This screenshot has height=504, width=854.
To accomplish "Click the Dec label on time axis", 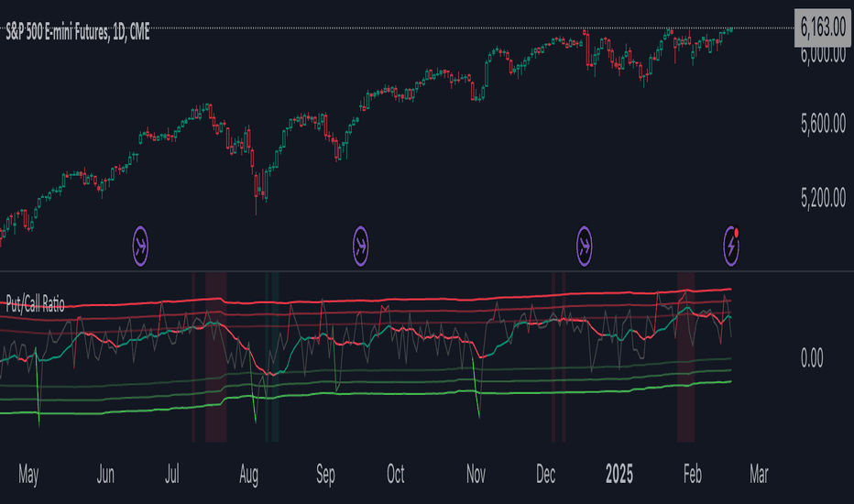I will pyautogui.click(x=546, y=475).
